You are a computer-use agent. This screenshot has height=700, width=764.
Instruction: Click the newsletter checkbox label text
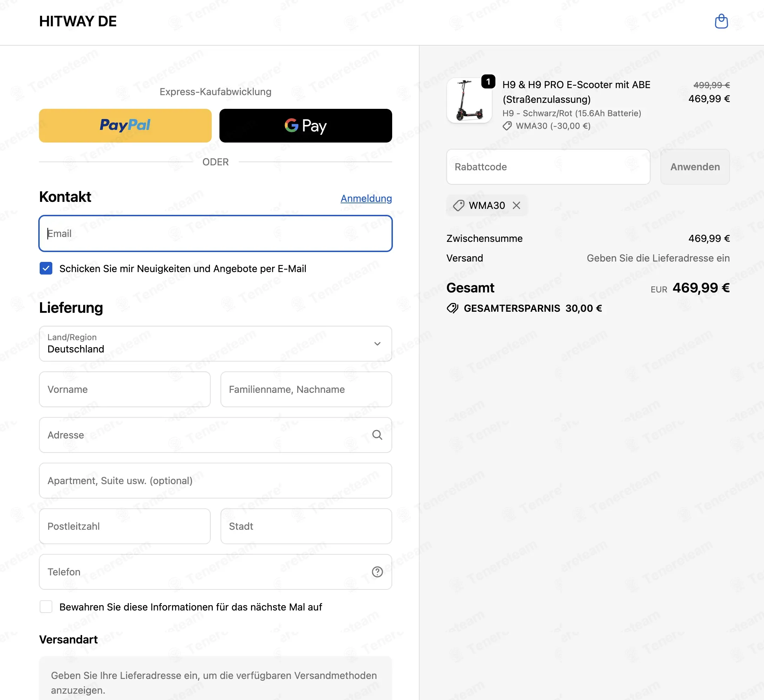(183, 268)
